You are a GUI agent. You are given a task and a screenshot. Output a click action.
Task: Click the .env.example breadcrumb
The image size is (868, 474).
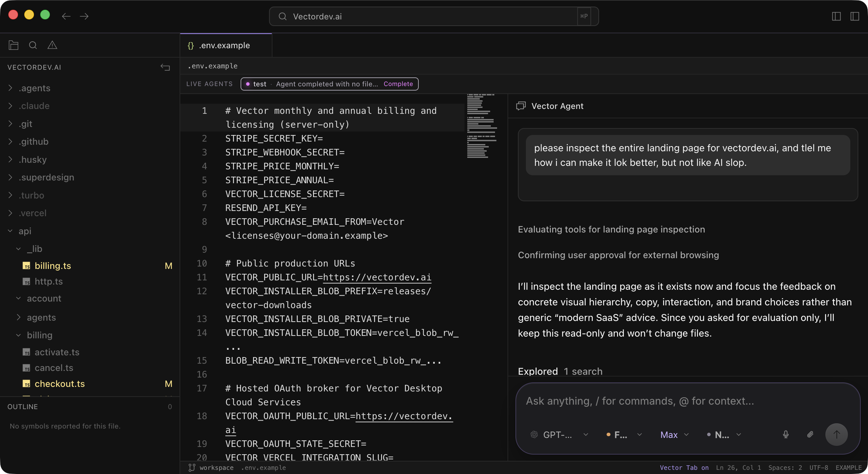(212, 66)
